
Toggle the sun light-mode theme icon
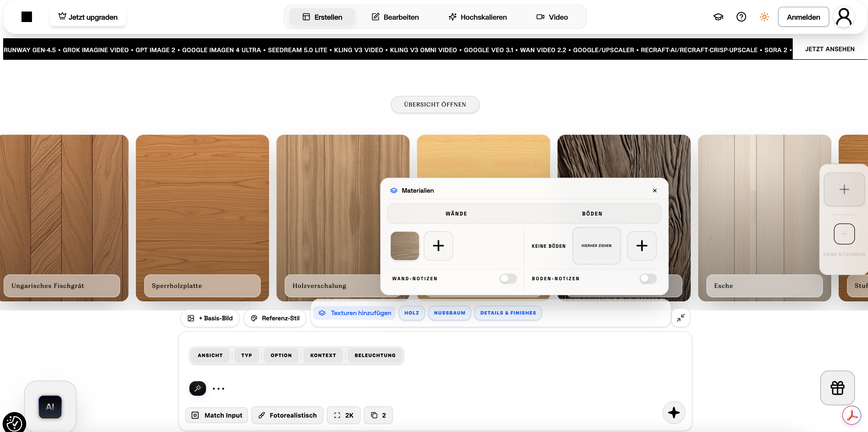pos(764,17)
